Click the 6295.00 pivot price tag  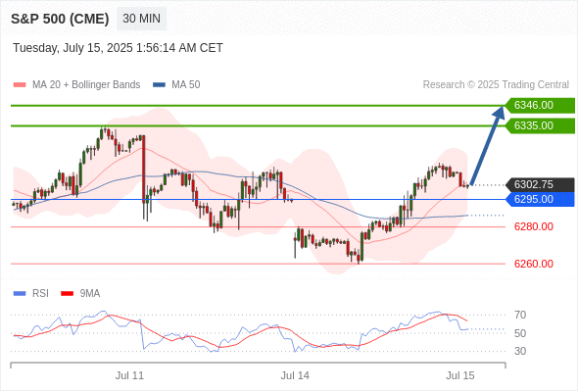[540, 200]
